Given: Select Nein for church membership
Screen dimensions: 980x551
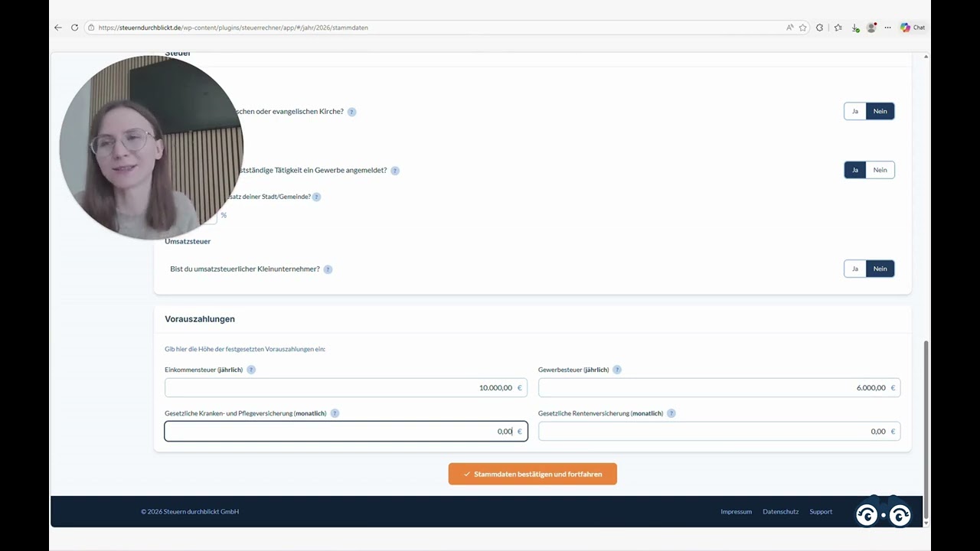Looking at the screenshot, I should (x=880, y=111).
